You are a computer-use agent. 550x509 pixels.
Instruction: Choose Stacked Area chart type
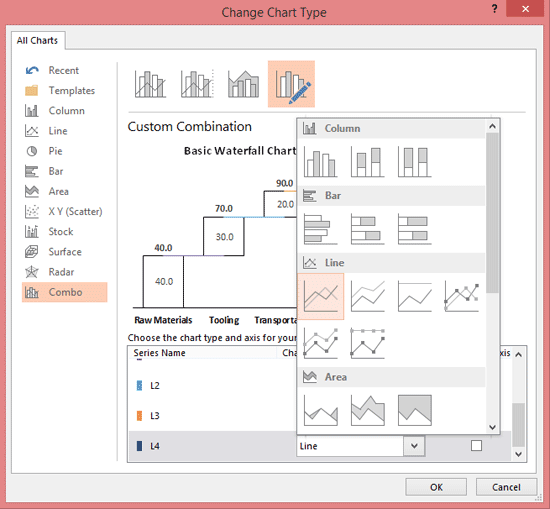[368, 410]
